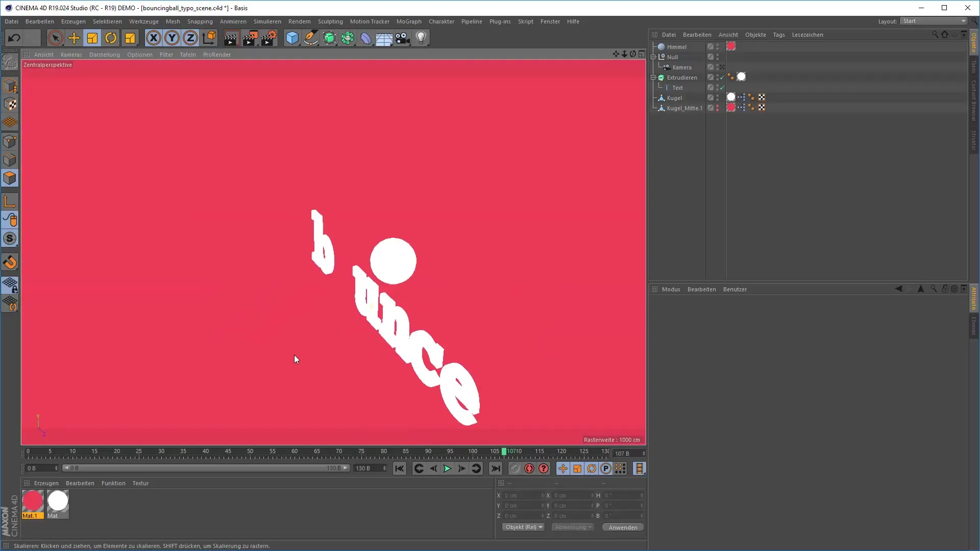Select the Move tool
980x551 pixels.
74,38
